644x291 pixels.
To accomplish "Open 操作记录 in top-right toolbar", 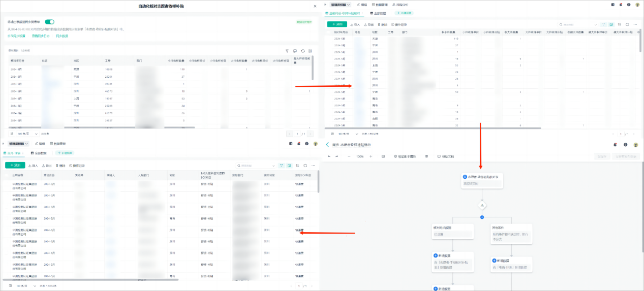I will click(398, 24).
